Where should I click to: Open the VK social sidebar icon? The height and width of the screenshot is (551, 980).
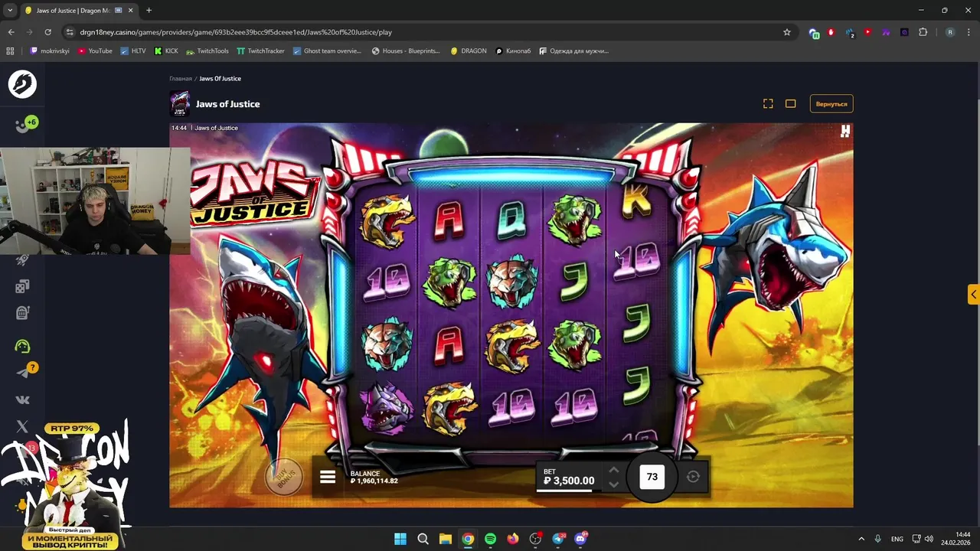point(22,399)
